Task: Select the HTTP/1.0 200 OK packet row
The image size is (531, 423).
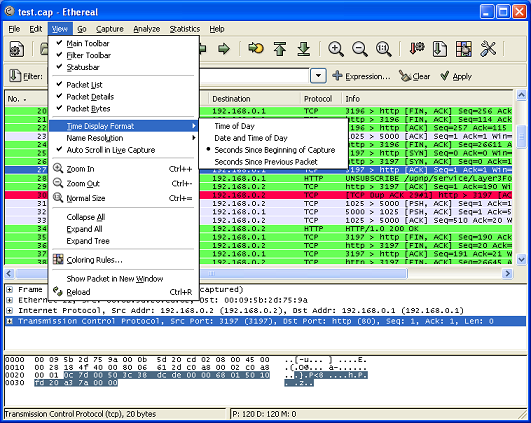Action: point(258,229)
